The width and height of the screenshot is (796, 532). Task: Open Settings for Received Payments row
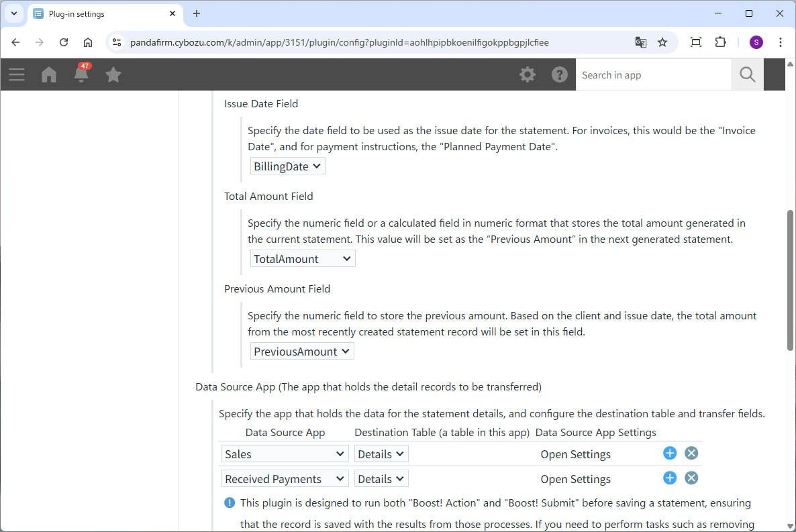point(575,479)
